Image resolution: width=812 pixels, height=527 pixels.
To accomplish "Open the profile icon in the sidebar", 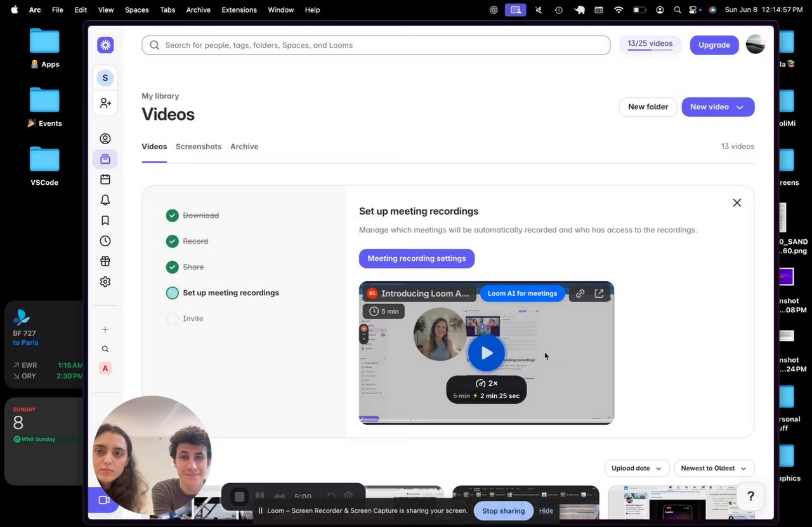I will point(105,139).
